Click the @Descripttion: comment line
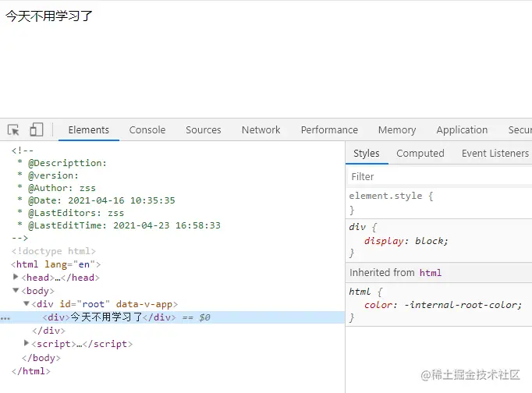This screenshot has height=393, width=532. coord(62,163)
